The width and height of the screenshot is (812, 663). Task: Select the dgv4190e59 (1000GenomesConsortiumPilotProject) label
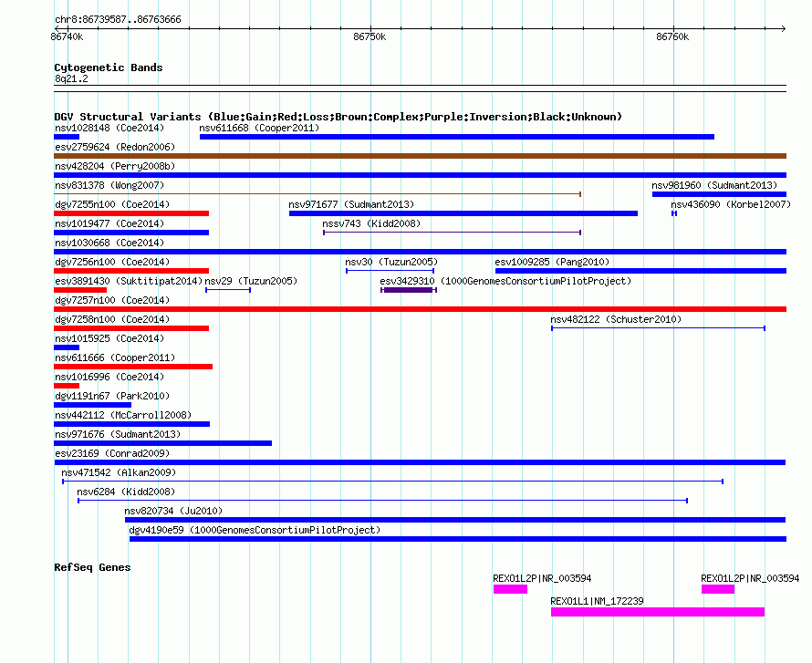point(255,530)
